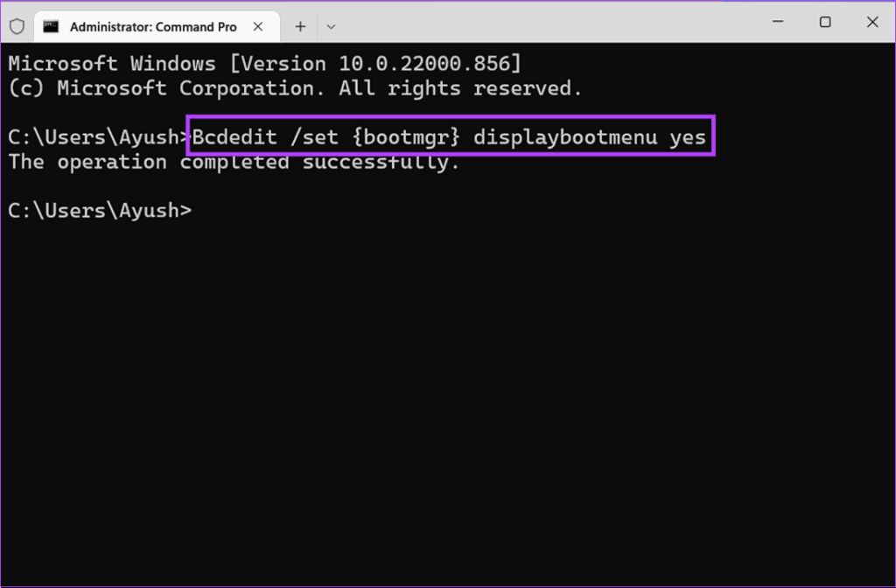This screenshot has height=588, width=896.
Task: Click the Command Prompt icon on the tab
Action: 52,26
